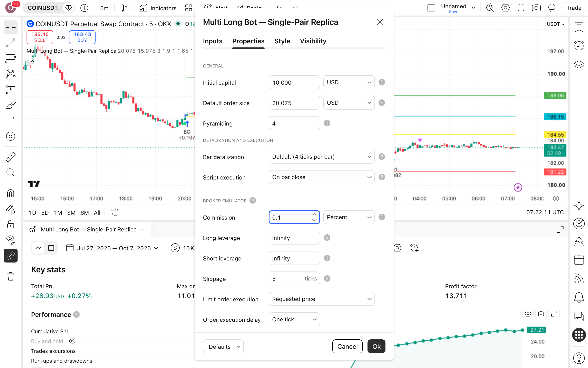Expand the Order execution delay dropdown
Screen dimensions: 588x368
294,319
